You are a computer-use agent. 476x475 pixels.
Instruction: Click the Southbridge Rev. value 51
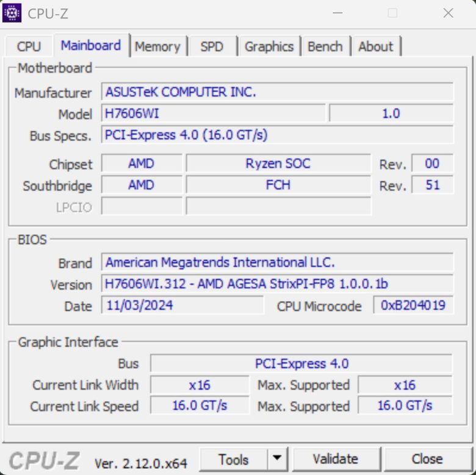coord(432,185)
